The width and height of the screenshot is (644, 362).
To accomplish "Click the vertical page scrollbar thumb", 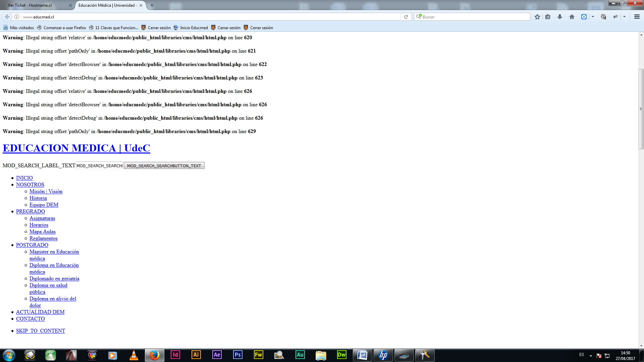I will coord(641,109).
